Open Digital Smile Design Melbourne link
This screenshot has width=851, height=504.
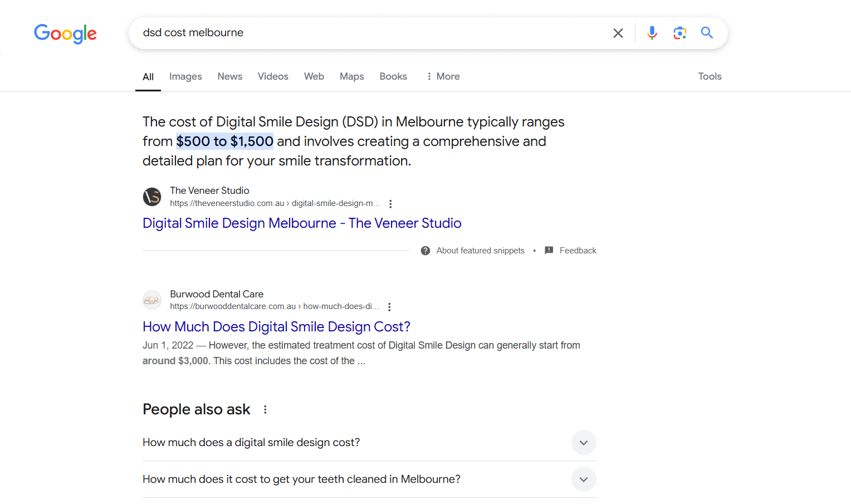click(x=301, y=223)
